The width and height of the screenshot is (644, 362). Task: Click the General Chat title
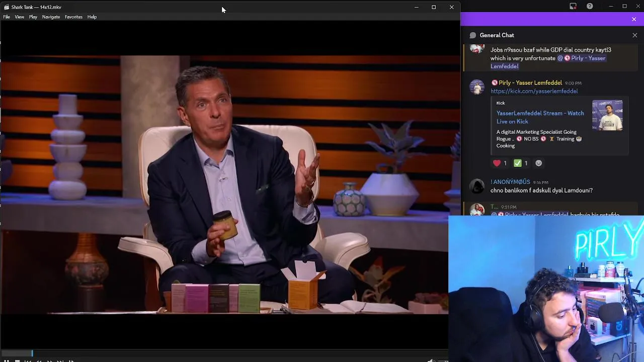497,35
